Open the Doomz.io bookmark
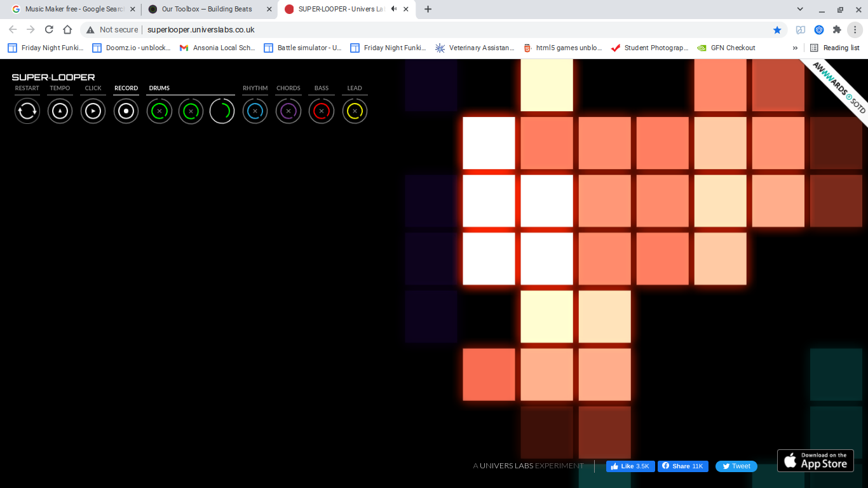 coord(132,48)
